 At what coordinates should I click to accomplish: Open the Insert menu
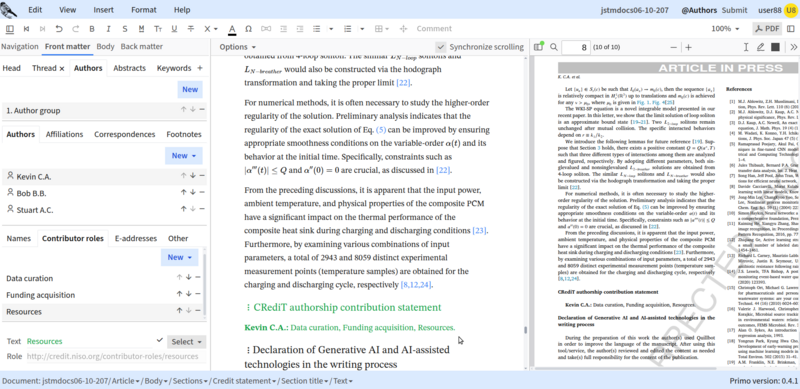tap(104, 10)
